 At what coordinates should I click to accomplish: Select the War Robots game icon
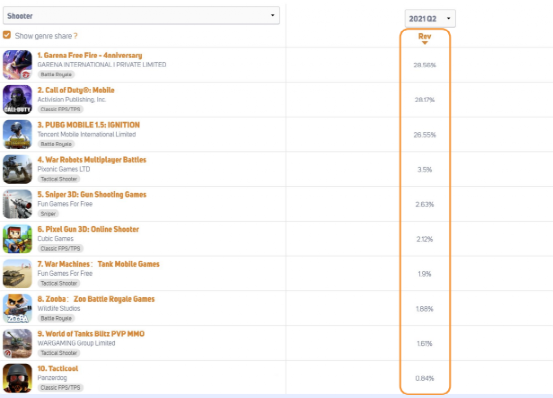coord(17,169)
